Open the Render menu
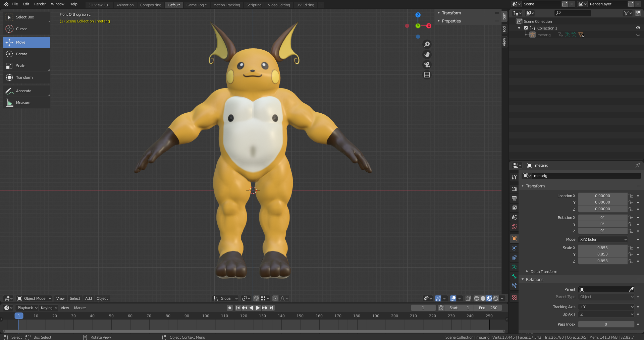Screen dimensions: 644x340 tap(40, 4)
